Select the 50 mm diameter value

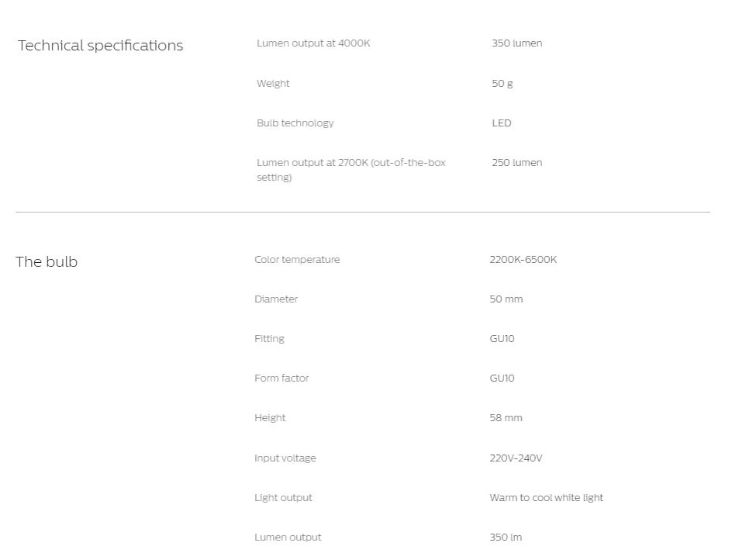coord(506,299)
